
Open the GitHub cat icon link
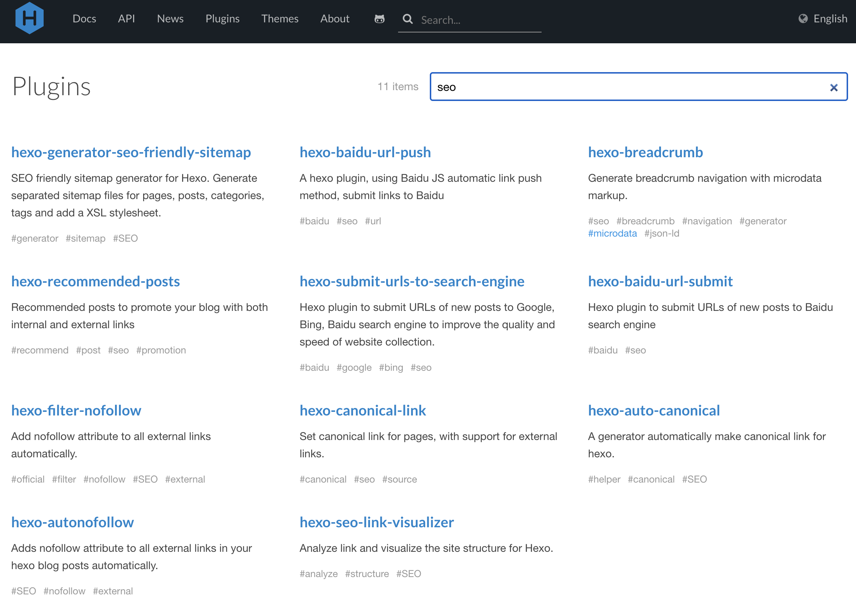(379, 18)
